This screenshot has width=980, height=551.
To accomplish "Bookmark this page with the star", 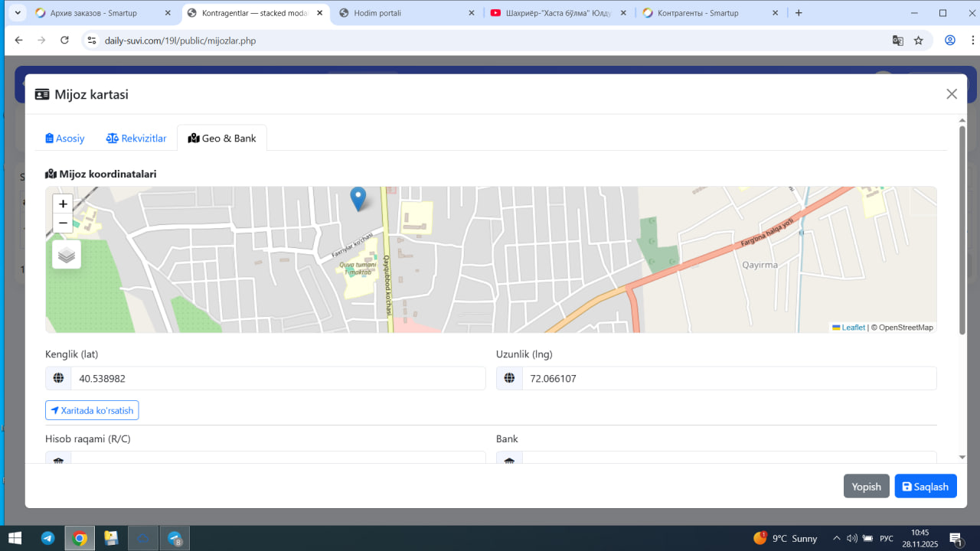I will tap(919, 41).
